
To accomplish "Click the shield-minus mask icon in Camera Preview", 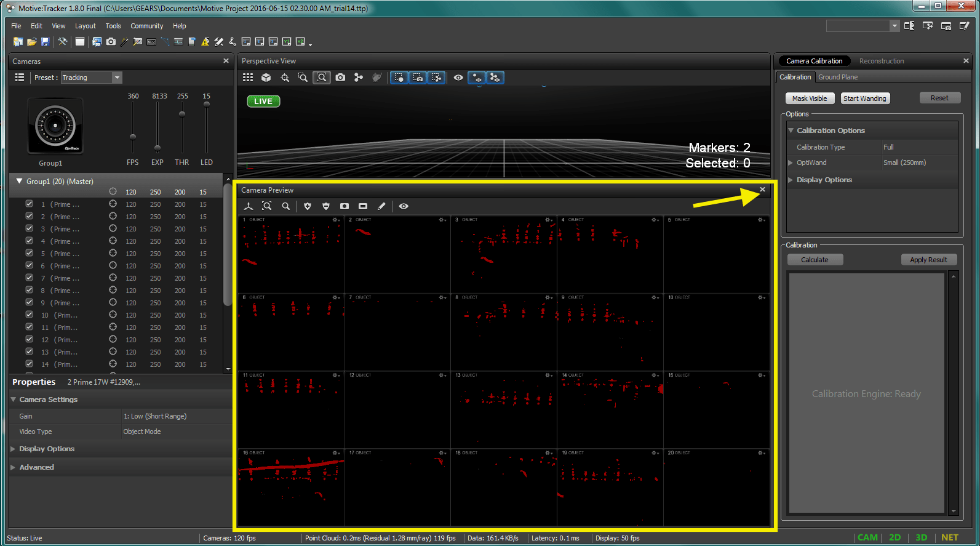I will click(326, 206).
